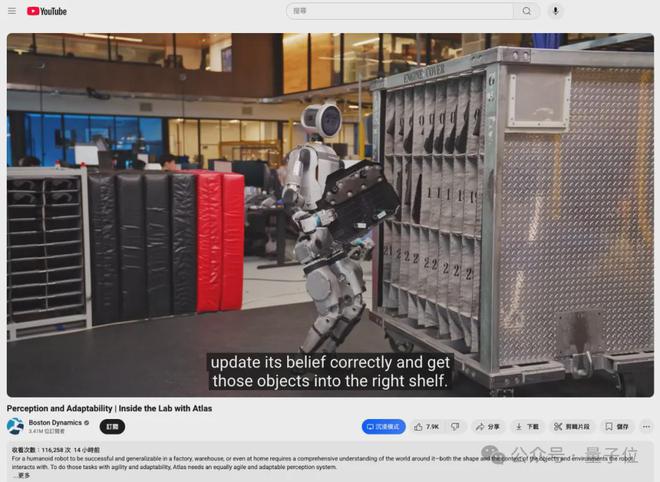Viewport: 660px width, 482px height.
Task: Open the Boston Dynamics channel avatar
Action: 15,426
